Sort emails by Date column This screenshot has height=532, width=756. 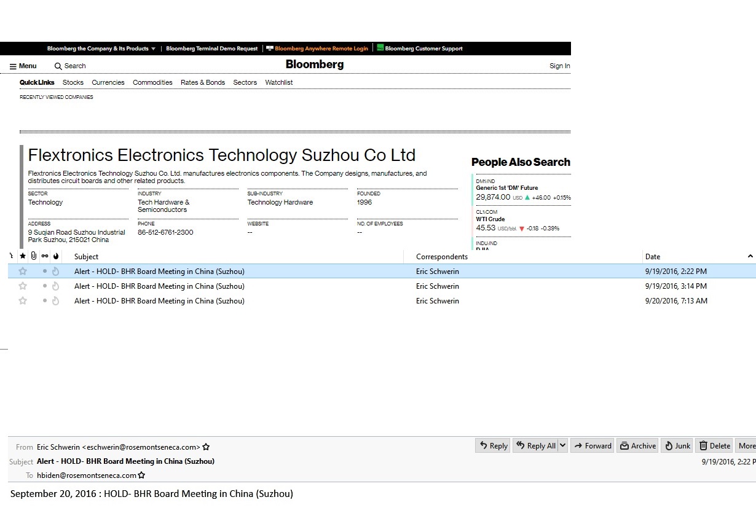point(653,256)
